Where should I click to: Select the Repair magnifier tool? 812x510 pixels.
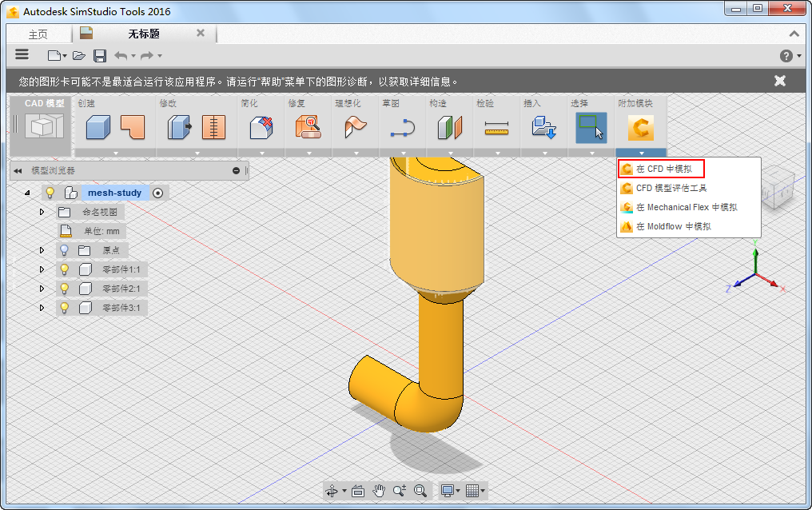coord(308,127)
